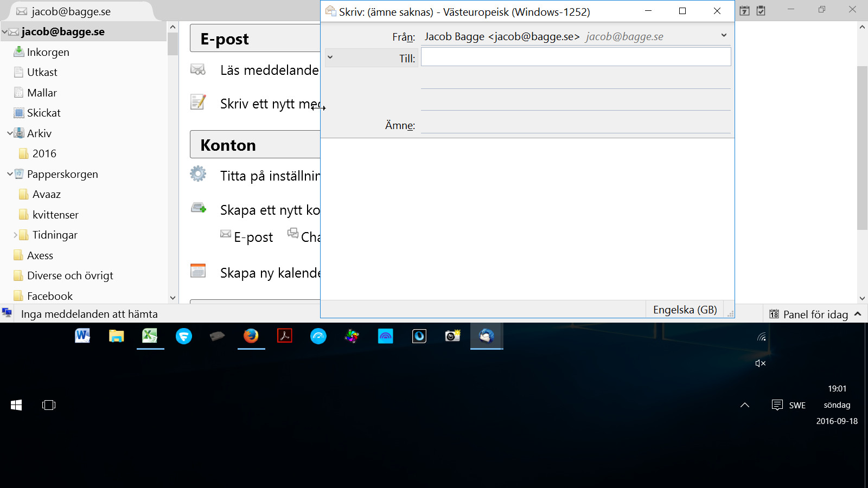Select Engelska (GB) language in status bar
Image resolution: width=868 pixels, height=488 pixels.
685,310
